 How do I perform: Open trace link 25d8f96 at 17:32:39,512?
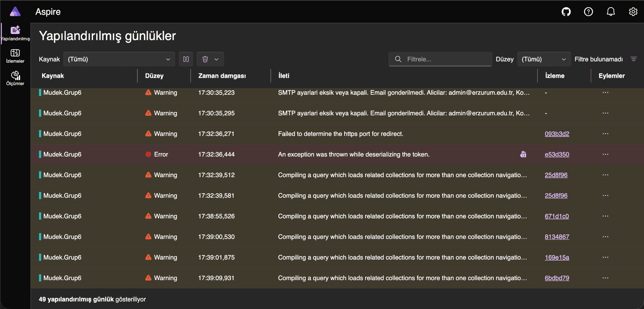tap(556, 175)
